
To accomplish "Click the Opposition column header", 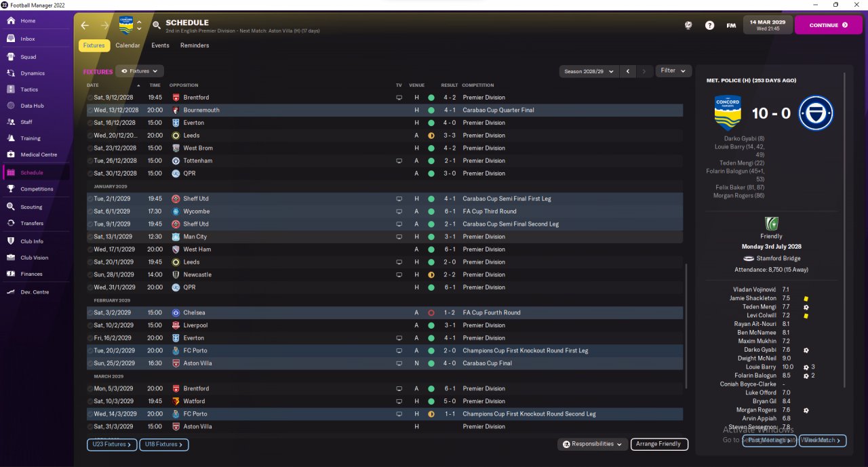I will pos(184,85).
